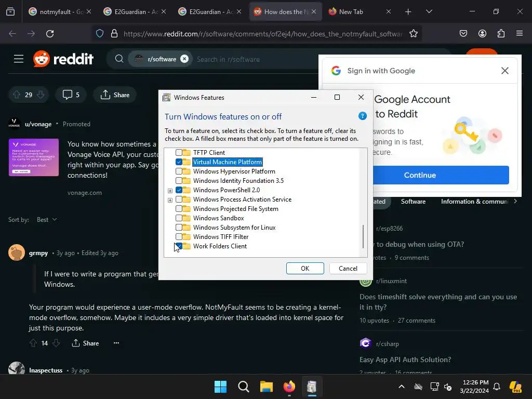Image resolution: width=532 pixels, height=399 pixels.
Task: Open u/vonage profile link
Action: 38,124
